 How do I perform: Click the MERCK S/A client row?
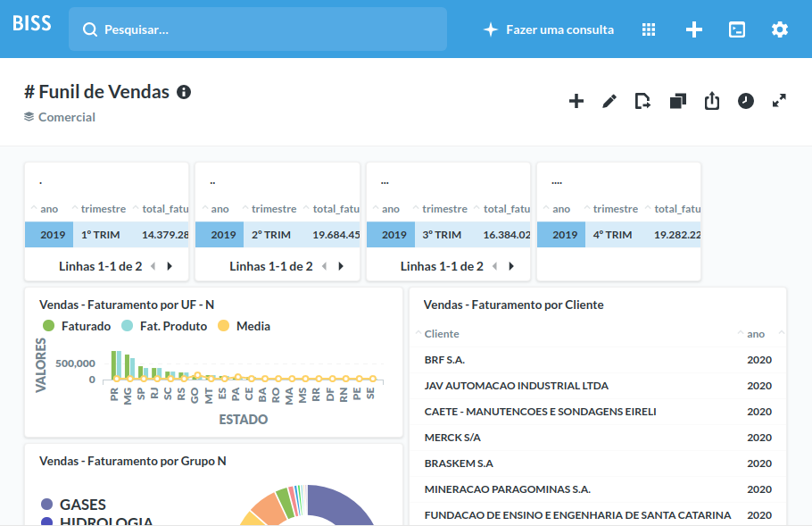click(598, 438)
